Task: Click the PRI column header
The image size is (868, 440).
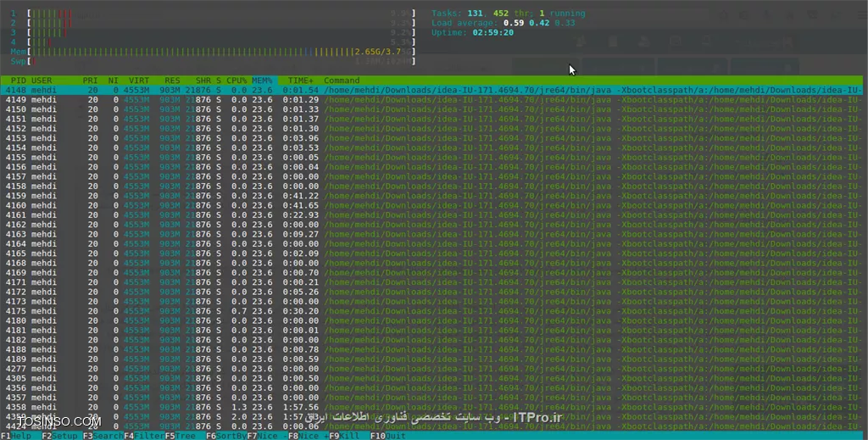Action: (90, 81)
